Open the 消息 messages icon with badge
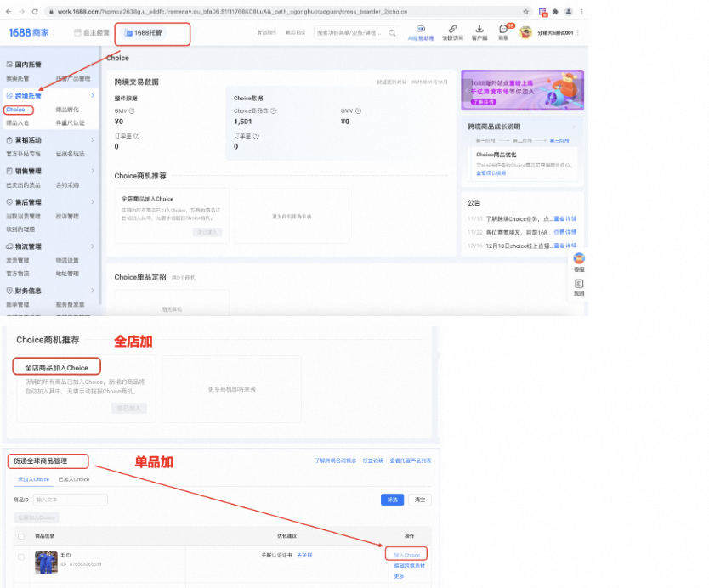The height and width of the screenshot is (588, 709). (503, 31)
